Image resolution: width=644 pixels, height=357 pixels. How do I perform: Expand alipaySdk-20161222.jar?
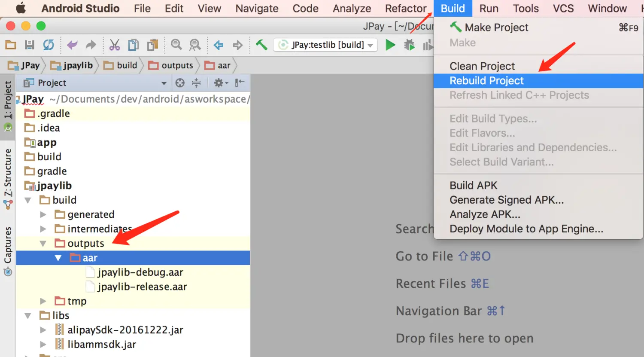43,330
